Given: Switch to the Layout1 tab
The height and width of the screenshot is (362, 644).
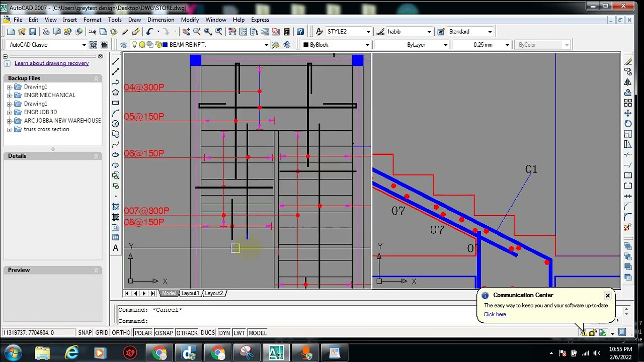Looking at the screenshot, I should 190,293.
